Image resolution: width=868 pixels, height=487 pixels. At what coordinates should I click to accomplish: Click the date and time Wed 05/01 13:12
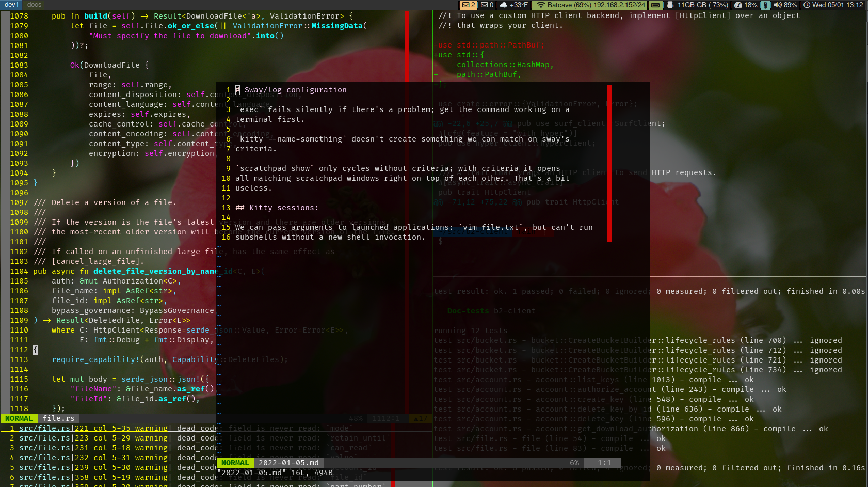[x=838, y=5]
